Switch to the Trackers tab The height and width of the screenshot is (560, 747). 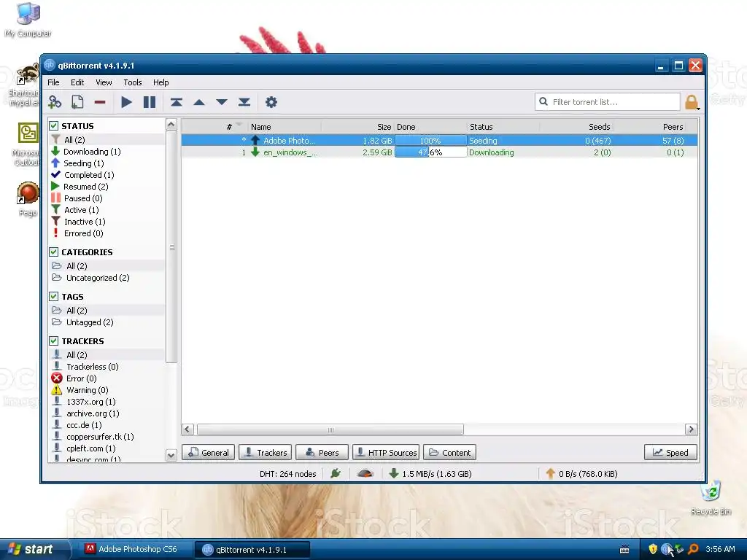pos(266,452)
